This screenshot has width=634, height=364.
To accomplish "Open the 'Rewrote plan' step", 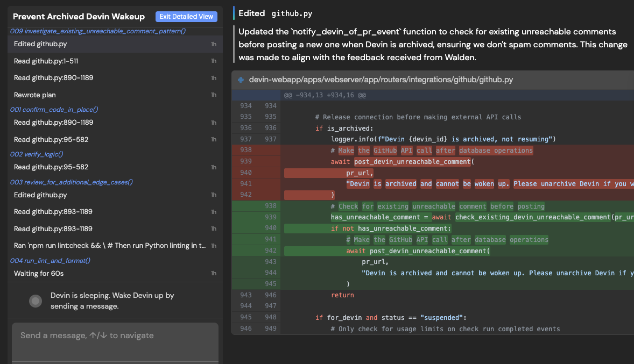I will pos(115,95).
